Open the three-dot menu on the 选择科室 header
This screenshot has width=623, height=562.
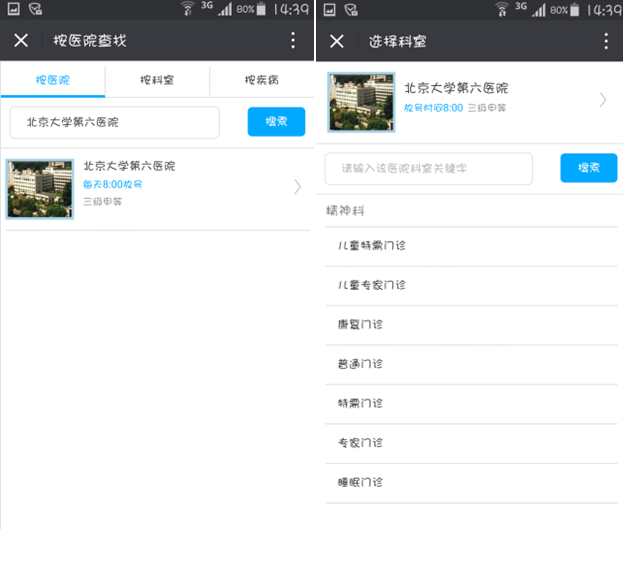click(606, 41)
